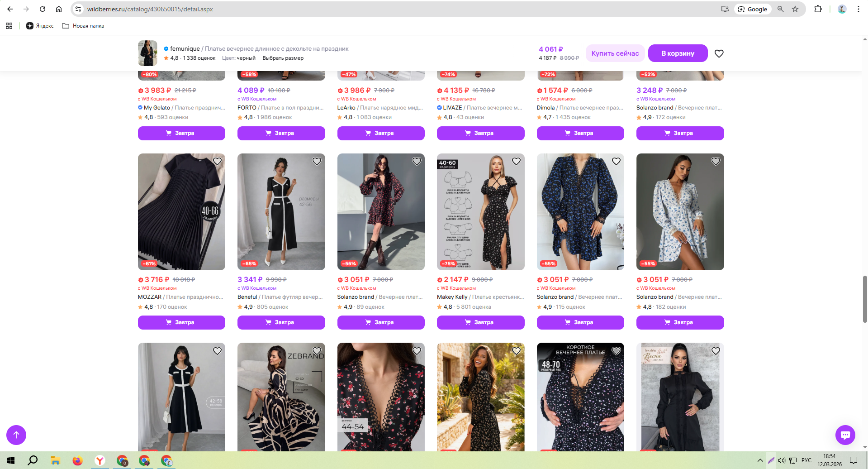Click the page vertical scrollbar thumb

(865, 299)
